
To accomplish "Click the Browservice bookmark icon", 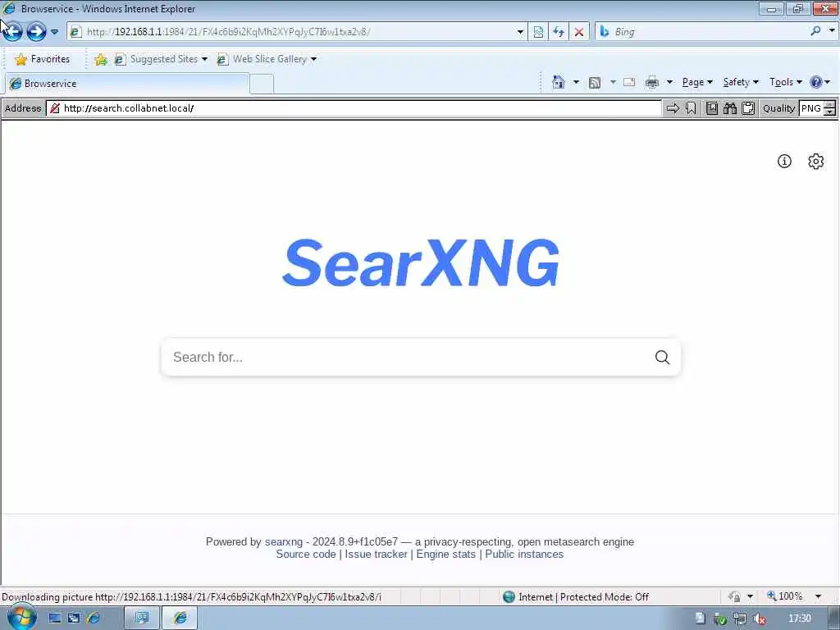I will pos(691,108).
